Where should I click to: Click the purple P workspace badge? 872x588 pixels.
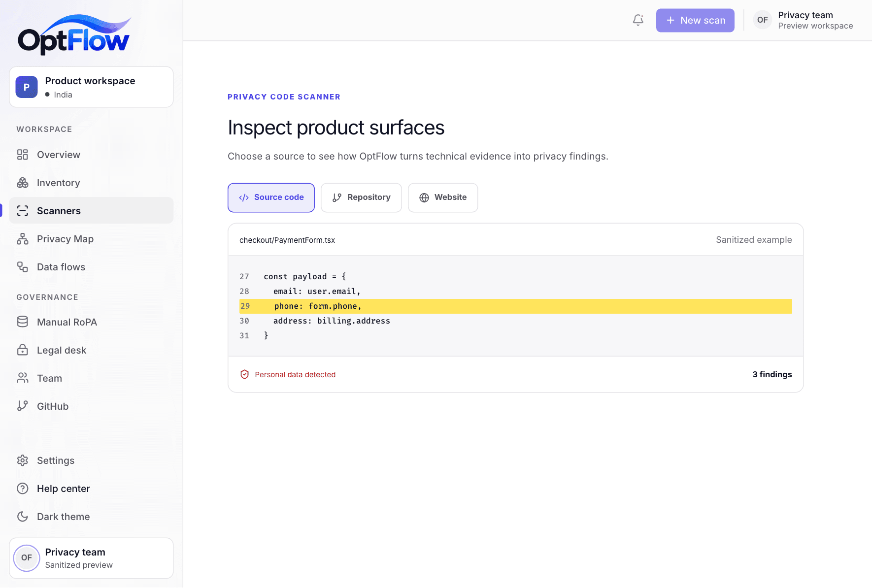coord(27,87)
